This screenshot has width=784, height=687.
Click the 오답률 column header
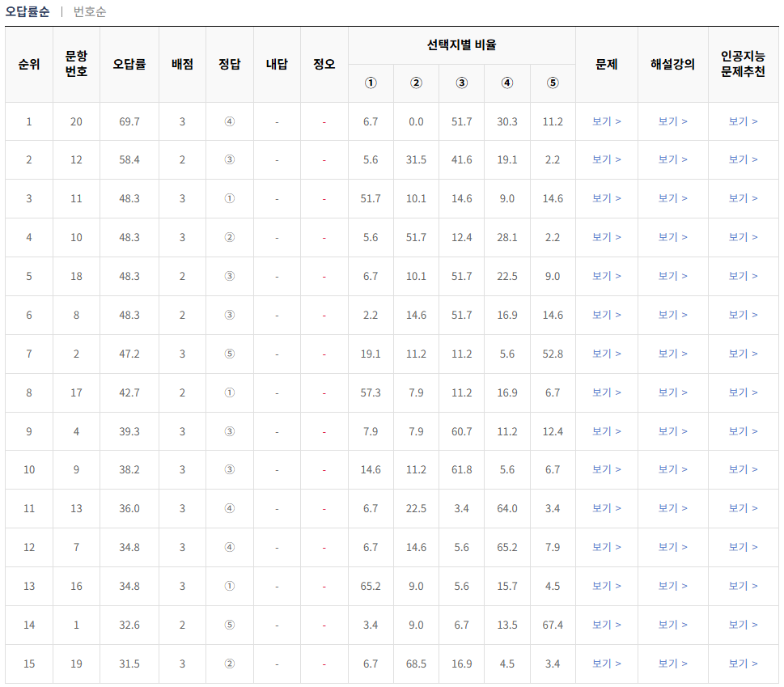coord(129,61)
